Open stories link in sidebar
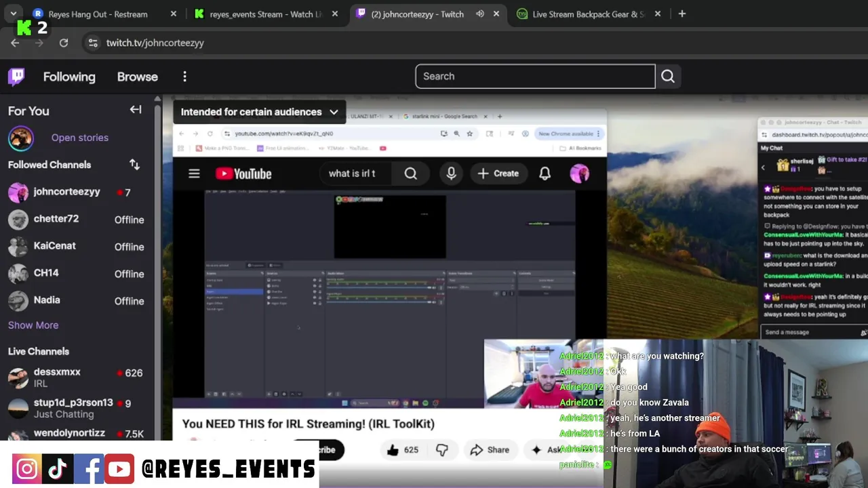 tap(79, 138)
